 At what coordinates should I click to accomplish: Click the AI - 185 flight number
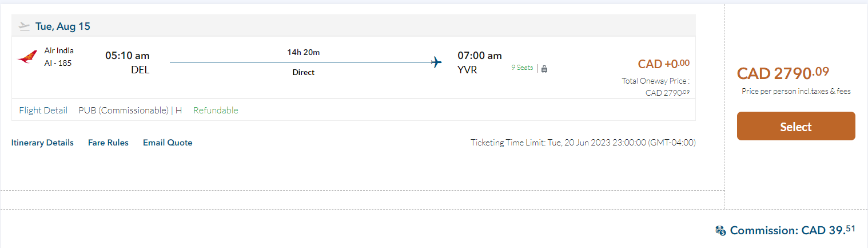pyautogui.click(x=58, y=63)
